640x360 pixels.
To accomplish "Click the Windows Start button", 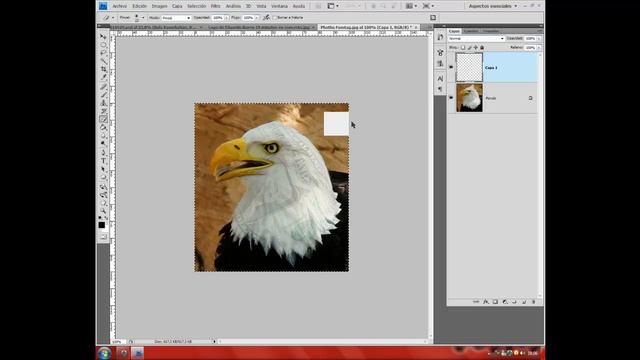I will (104, 353).
